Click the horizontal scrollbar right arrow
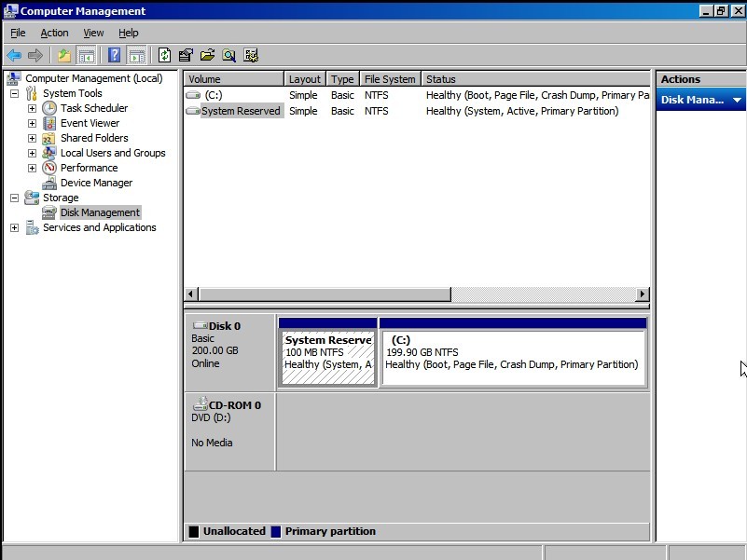 [643, 294]
